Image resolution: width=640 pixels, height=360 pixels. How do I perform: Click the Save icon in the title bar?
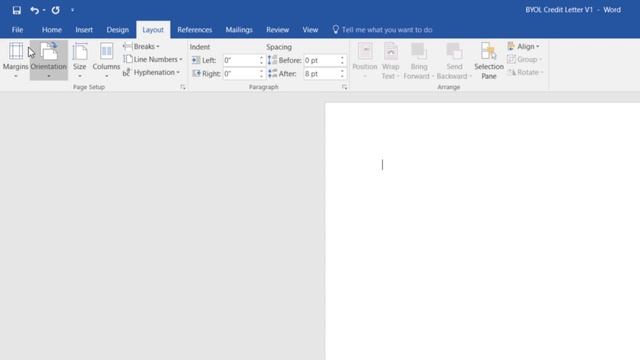coord(16,10)
